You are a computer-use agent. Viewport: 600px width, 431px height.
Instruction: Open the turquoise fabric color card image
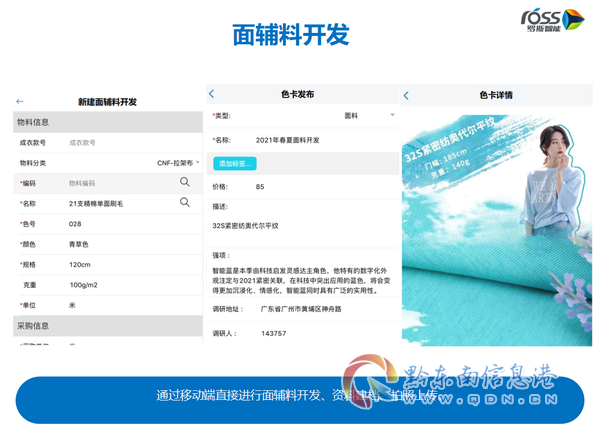tap(496, 230)
